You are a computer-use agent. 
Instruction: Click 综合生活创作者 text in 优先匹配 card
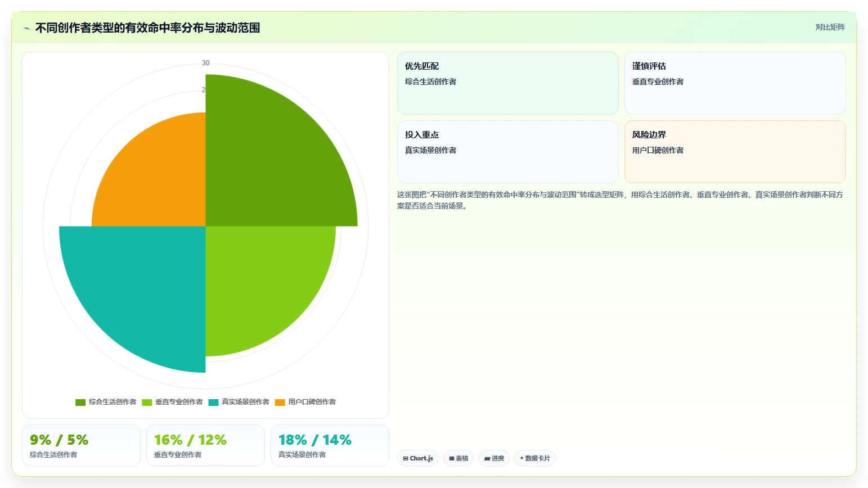point(430,82)
